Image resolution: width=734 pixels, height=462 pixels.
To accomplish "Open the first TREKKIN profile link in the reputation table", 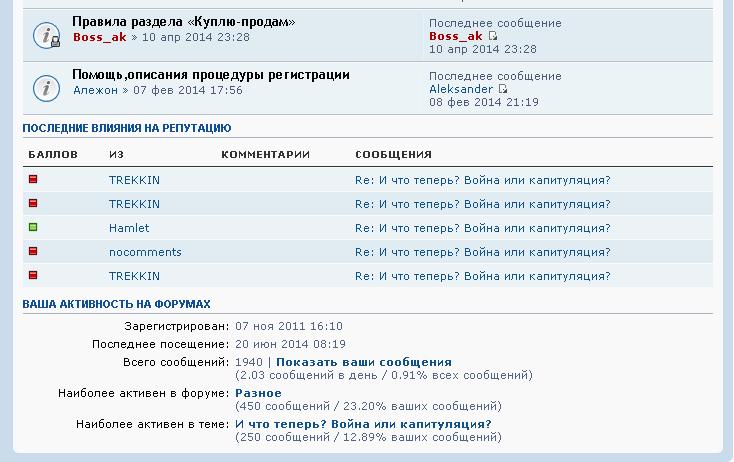I will [x=134, y=180].
